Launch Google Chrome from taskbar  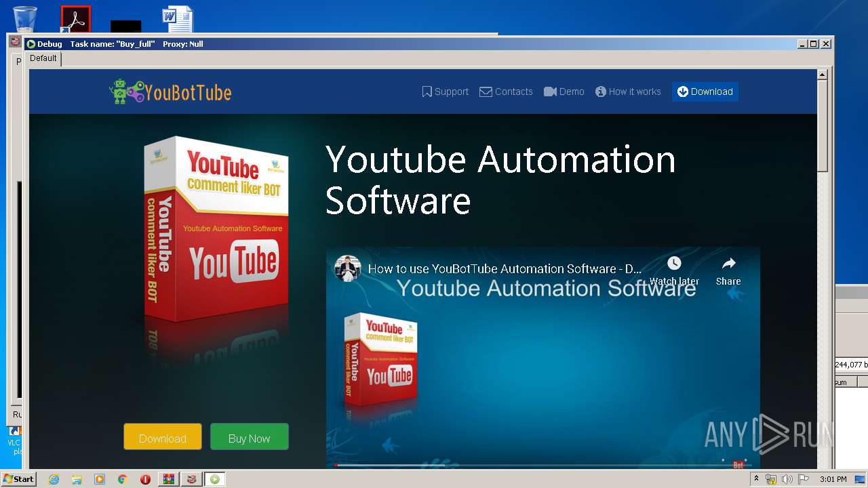123,479
